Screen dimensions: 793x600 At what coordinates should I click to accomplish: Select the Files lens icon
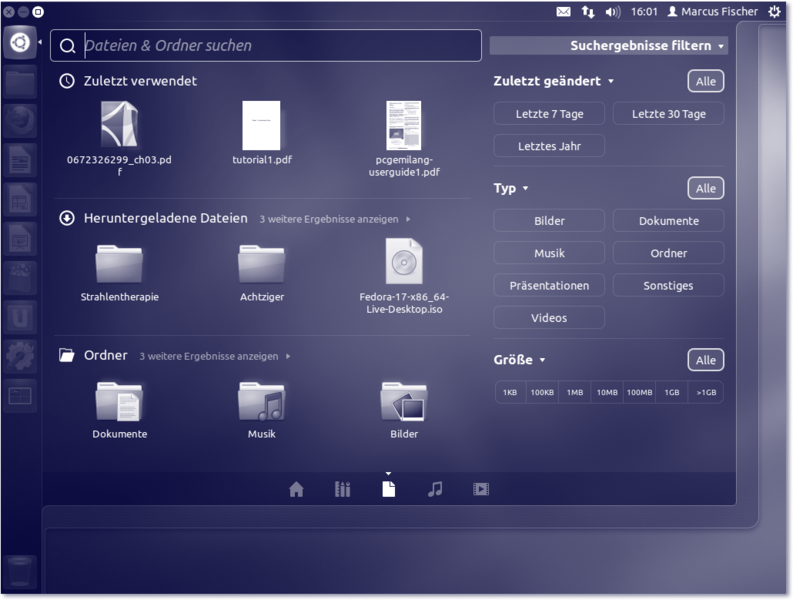coord(388,489)
